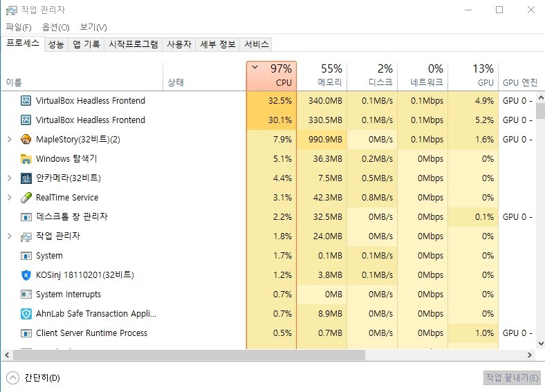Click the sort arrow on CPU column
This screenshot has width=545, height=392.
(x=255, y=67)
